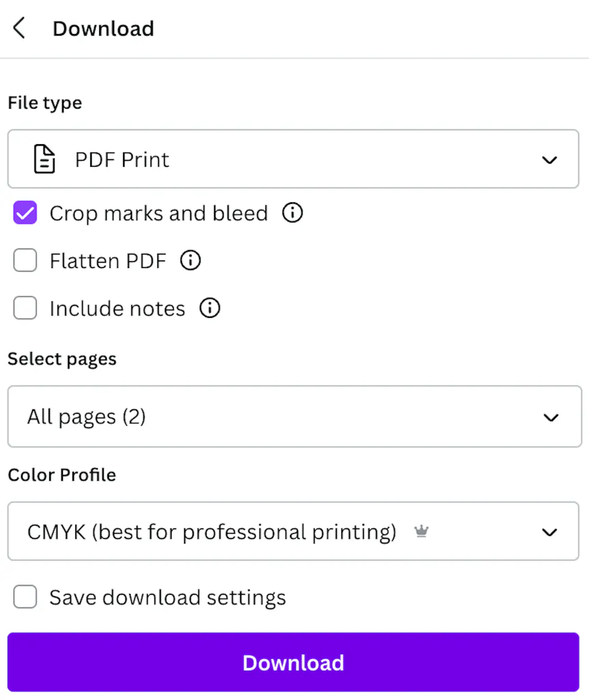Open the All pages (2) dropdown

click(x=293, y=416)
